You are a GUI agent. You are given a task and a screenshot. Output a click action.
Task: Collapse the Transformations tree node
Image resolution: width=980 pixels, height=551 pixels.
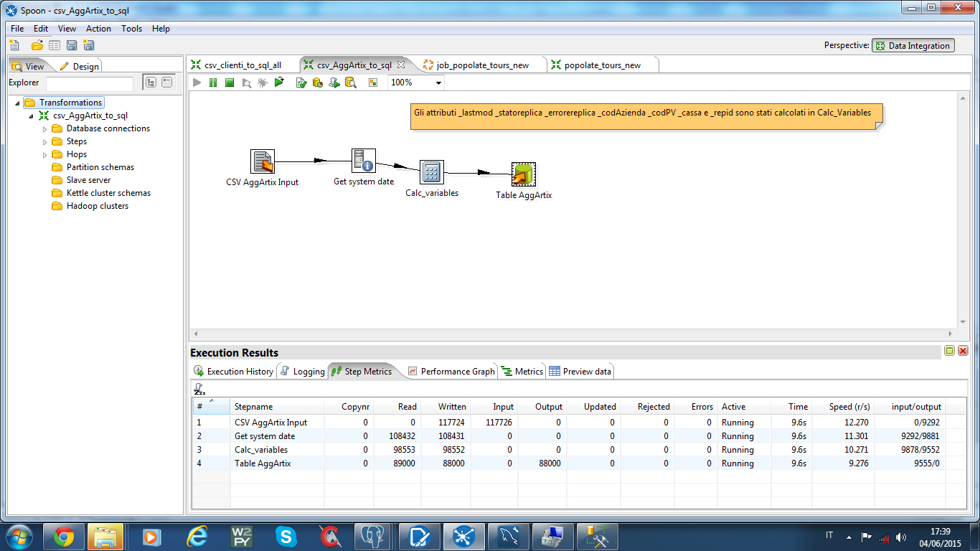pos(17,103)
